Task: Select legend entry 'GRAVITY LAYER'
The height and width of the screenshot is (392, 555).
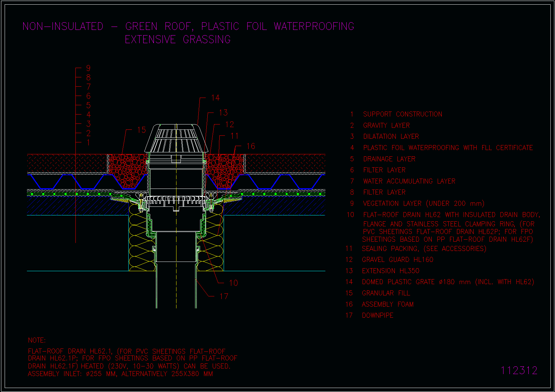Action: 386,125
